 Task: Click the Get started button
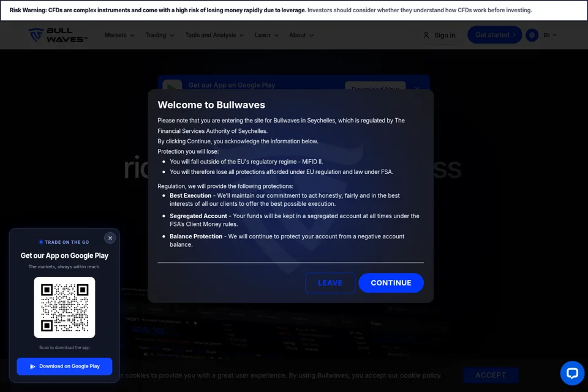495,35
